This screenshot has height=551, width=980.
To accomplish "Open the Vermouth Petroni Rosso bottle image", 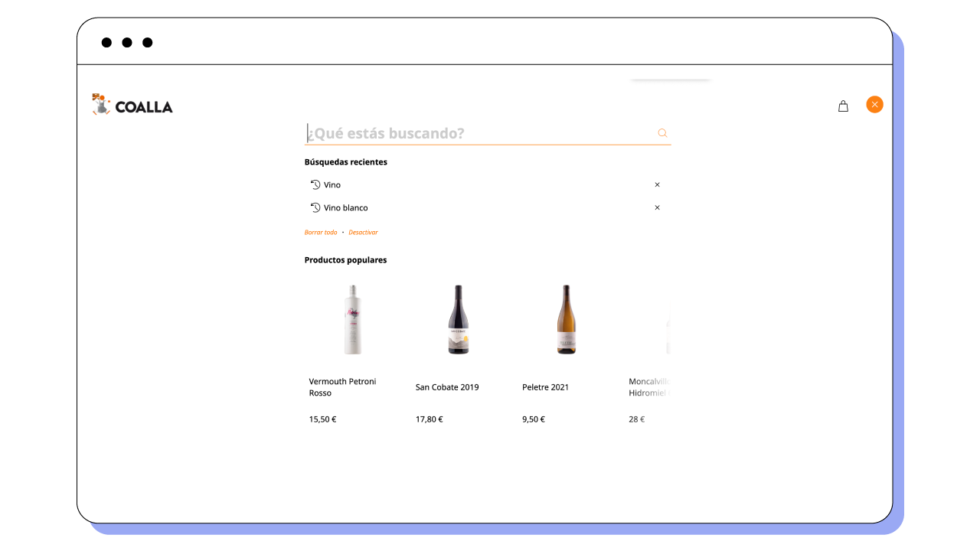I will [x=352, y=320].
